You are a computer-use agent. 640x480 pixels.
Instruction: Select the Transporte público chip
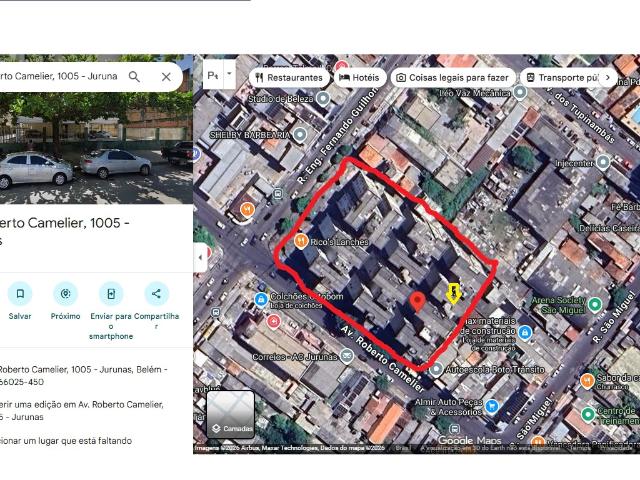pos(563,78)
